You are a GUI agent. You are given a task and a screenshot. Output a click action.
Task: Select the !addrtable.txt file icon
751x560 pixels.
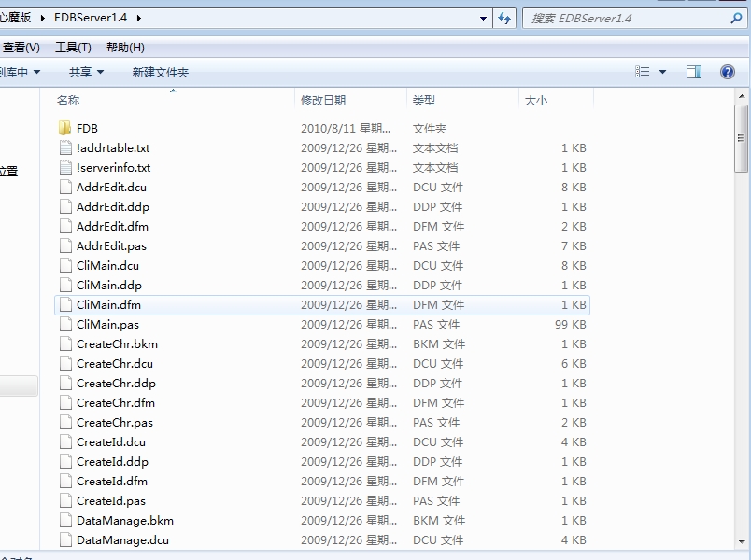click(64, 147)
